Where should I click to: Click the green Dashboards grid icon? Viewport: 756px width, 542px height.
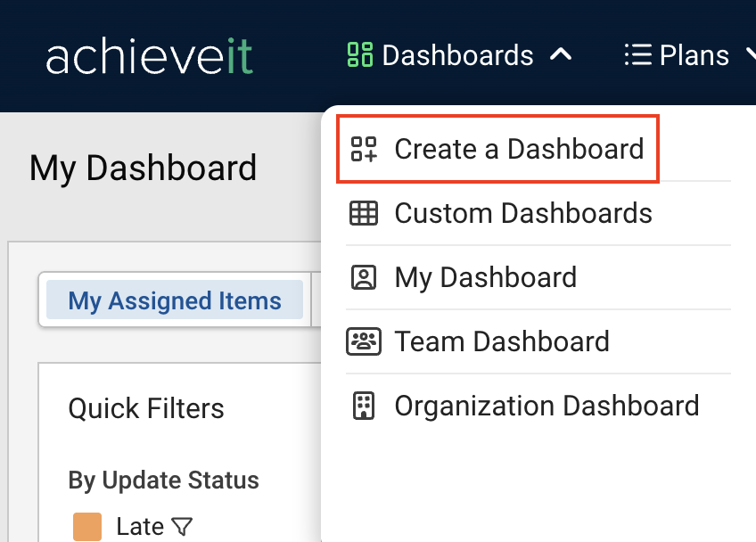359,55
